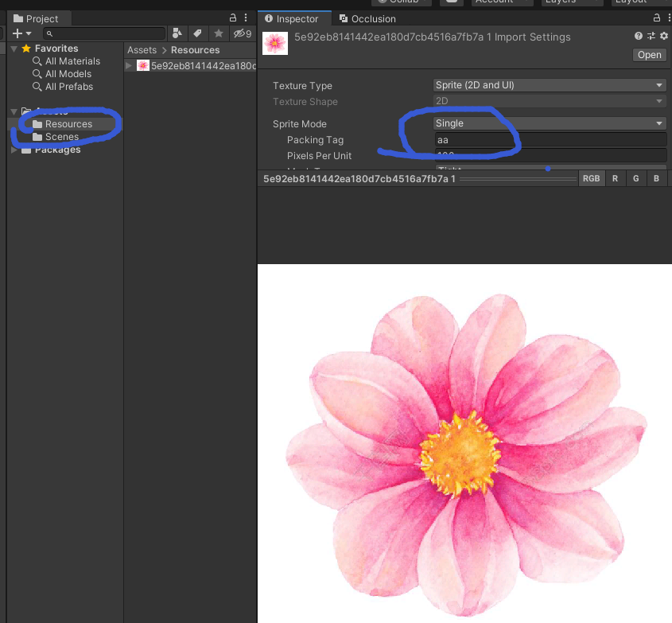This screenshot has width=672, height=623.
Task: Open the Search by Label filter
Action: 197,33
